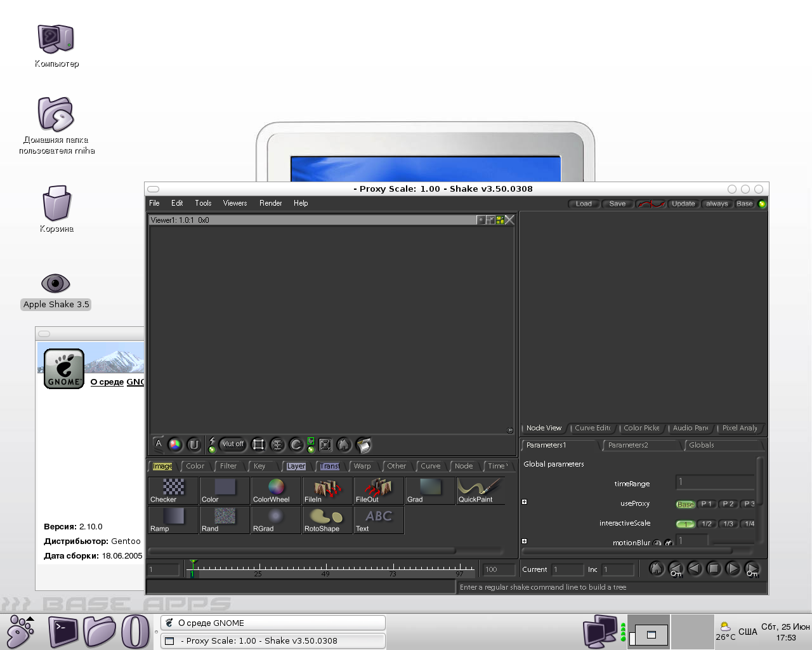
Task: Open the Render menu
Action: click(270, 203)
